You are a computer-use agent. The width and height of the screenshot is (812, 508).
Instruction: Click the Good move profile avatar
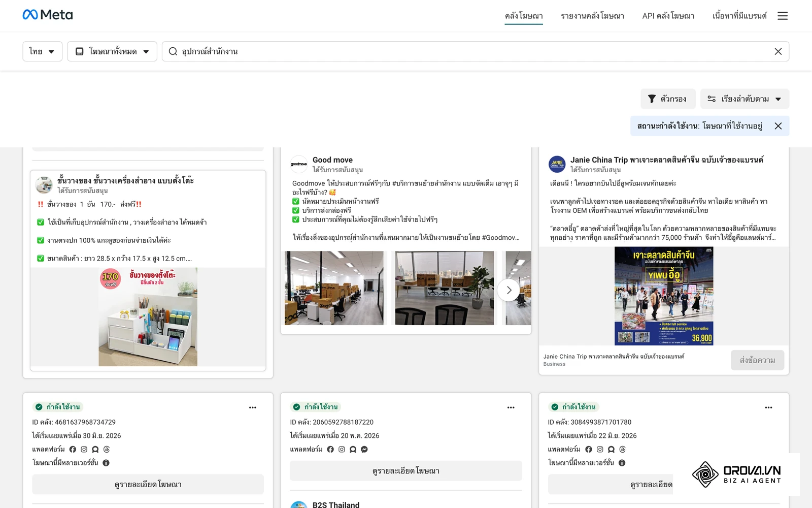coord(299,164)
